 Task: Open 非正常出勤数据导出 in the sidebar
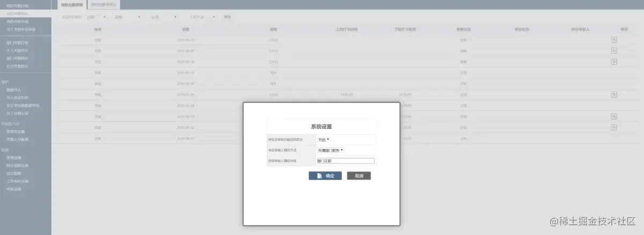tap(23, 105)
